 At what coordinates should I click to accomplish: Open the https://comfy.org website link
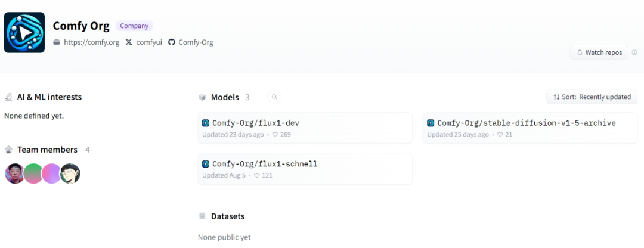click(x=92, y=42)
